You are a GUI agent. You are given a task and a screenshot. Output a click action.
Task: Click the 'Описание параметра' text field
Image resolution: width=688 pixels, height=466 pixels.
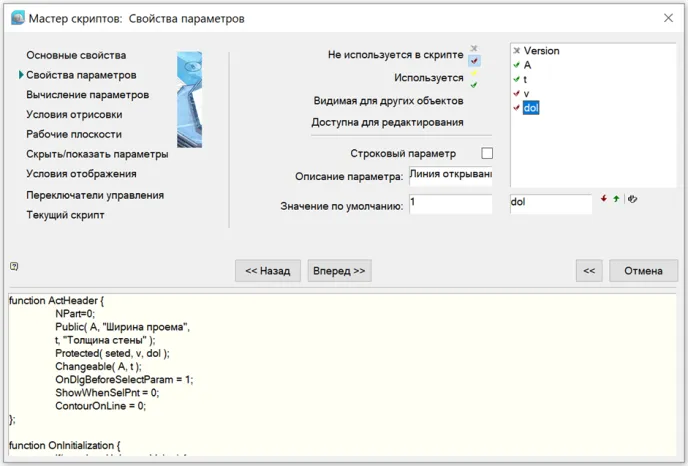[x=451, y=176]
